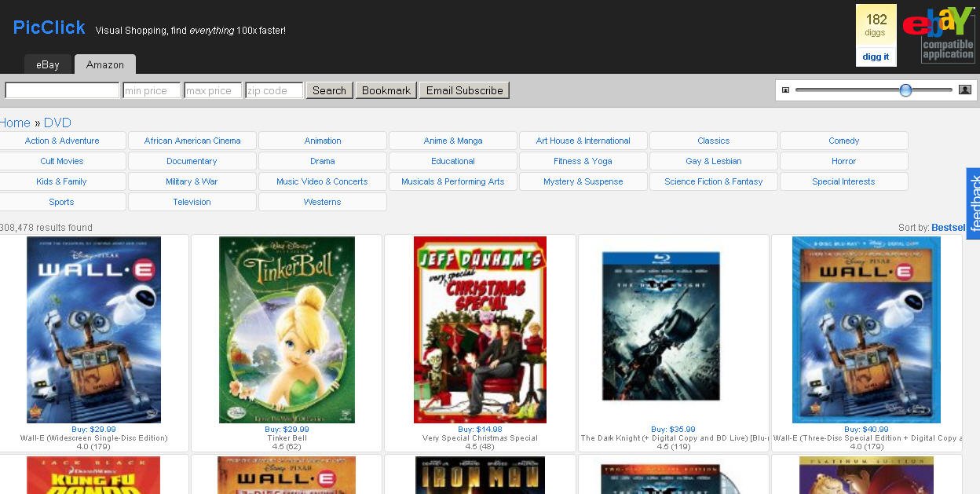
Task: Open the Music Video & Concerts category
Action: click(323, 181)
